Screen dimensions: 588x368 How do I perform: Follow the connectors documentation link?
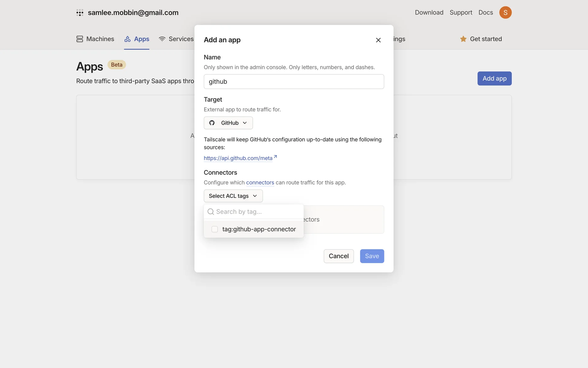(260, 183)
